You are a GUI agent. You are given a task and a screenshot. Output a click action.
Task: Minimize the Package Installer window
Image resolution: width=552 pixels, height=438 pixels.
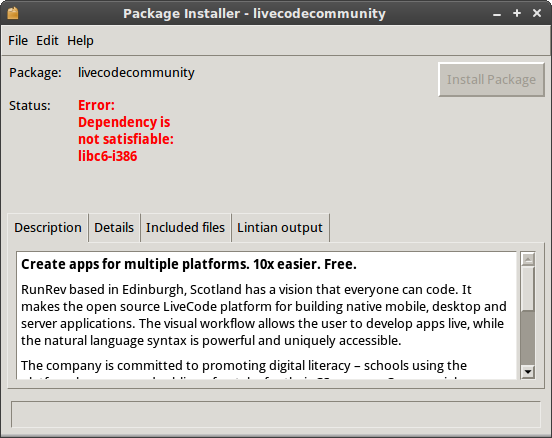497,14
